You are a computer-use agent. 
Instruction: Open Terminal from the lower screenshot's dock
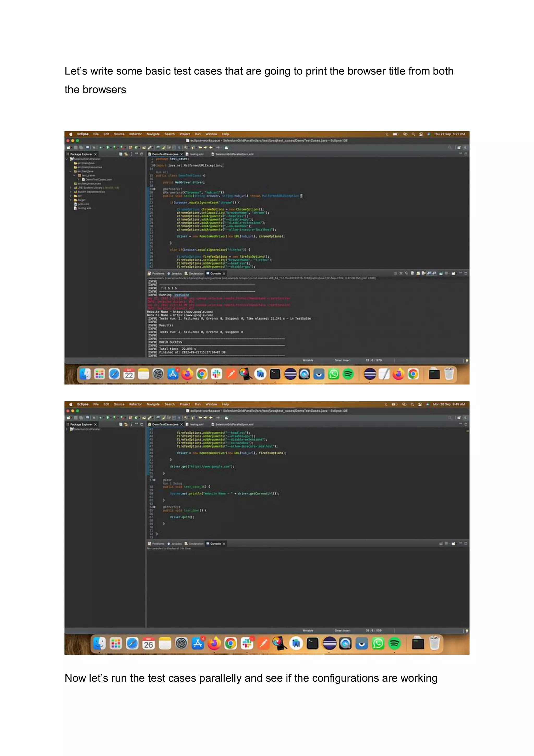312,643
